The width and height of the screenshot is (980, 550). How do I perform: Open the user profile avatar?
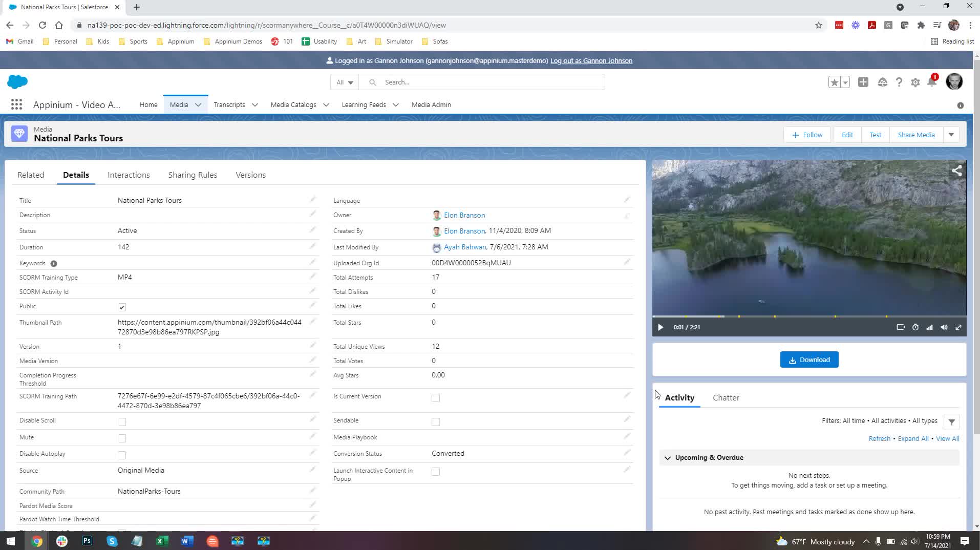point(954,81)
